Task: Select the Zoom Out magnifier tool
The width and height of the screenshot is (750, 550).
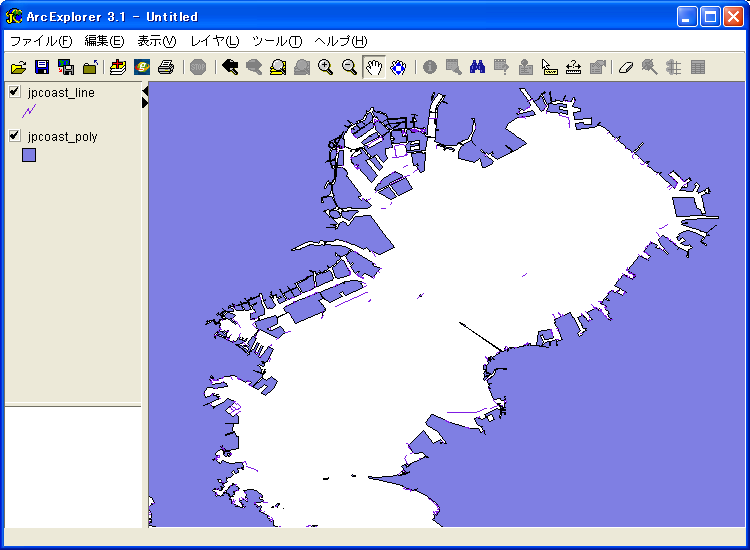Action: click(349, 67)
